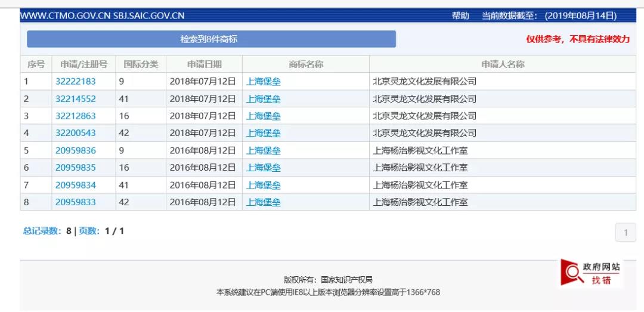Open registration number 32200543
Screen dimensions: 644x312
point(76,133)
